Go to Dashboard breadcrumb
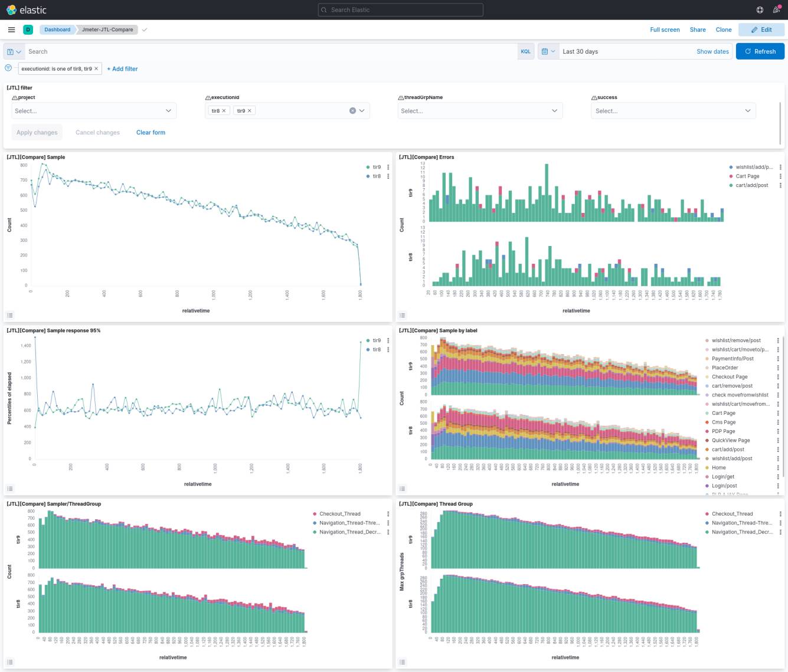 57,29
